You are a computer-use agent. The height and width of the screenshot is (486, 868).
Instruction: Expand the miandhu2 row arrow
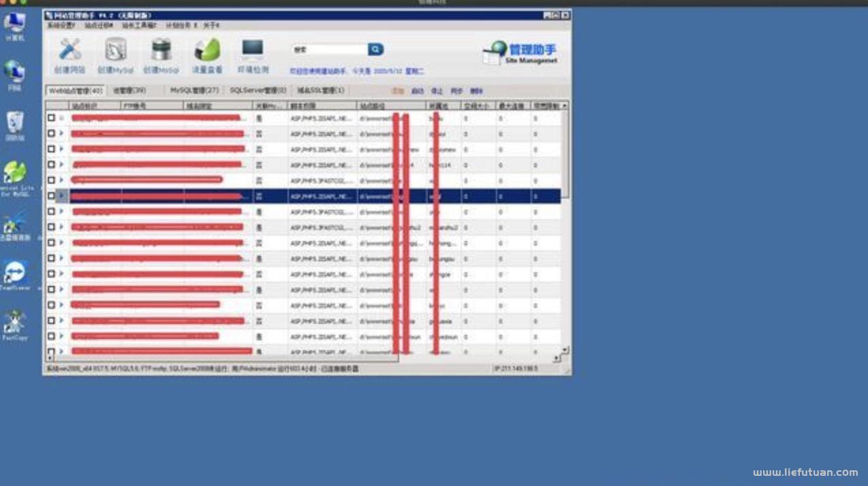[x=61, y=227]
